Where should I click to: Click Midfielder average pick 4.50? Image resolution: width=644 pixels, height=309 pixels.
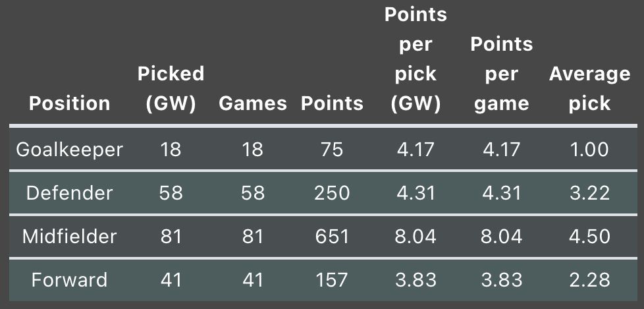tap(589, 237)
